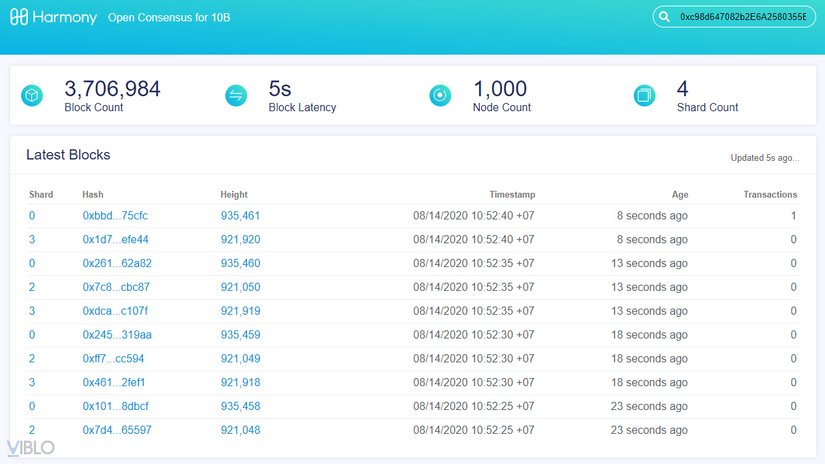
Task: Click the Shard column header
Action: [41, 195]
